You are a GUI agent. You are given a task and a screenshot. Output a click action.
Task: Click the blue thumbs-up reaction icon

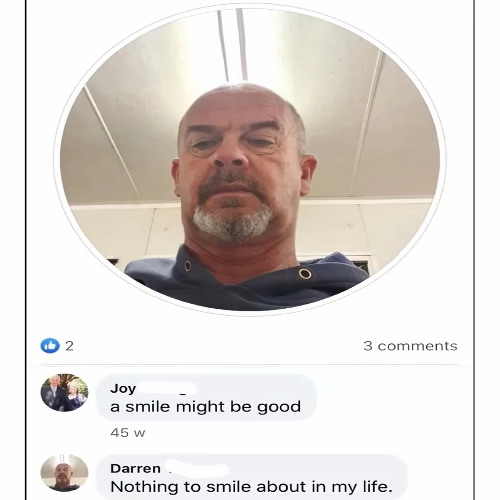pos(50,346)
